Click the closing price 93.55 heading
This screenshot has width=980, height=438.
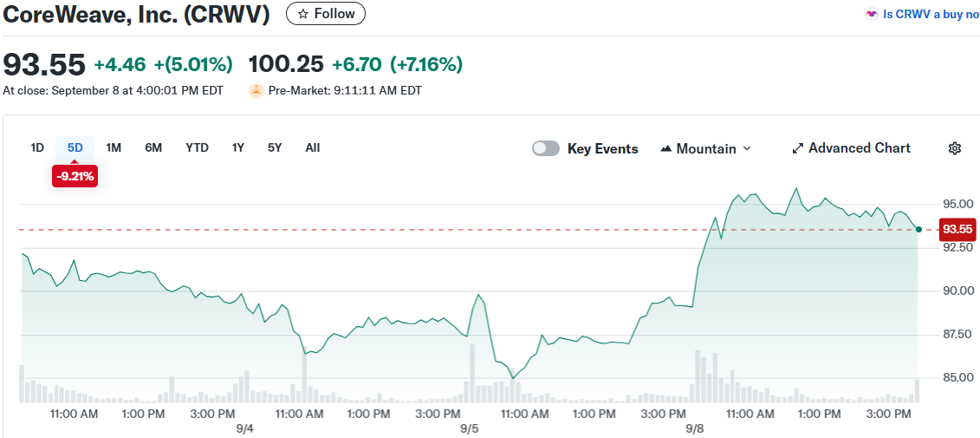click(x=43, y=64)
